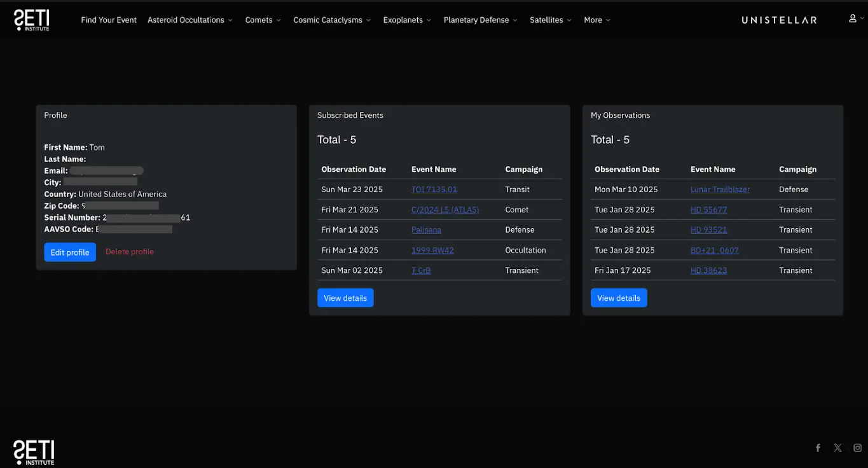Click the SETI Institute footer logo

[34, 452]
